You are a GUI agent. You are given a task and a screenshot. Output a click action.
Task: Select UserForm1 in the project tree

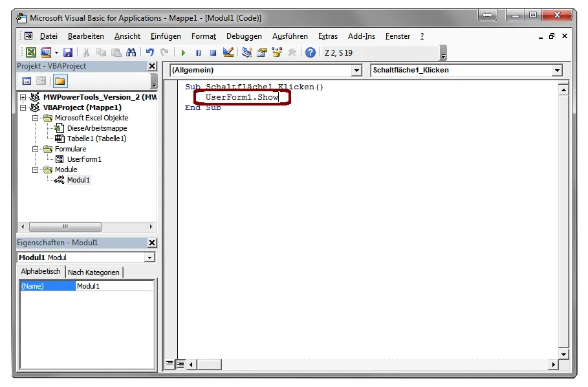[84, 159]
